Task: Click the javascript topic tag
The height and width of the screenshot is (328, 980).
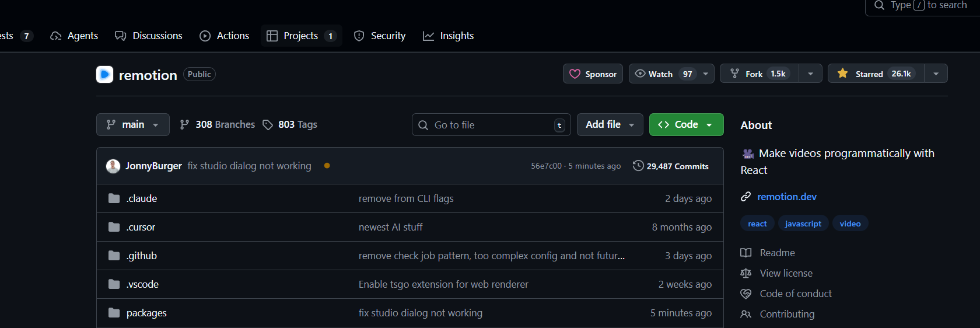Action: pyautogui.click(x=803, y=224)
